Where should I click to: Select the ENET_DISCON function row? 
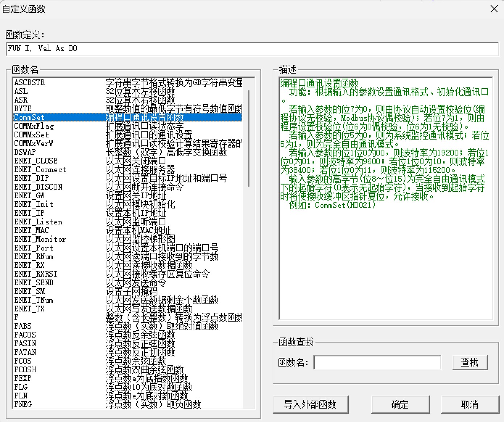point(128,187)
